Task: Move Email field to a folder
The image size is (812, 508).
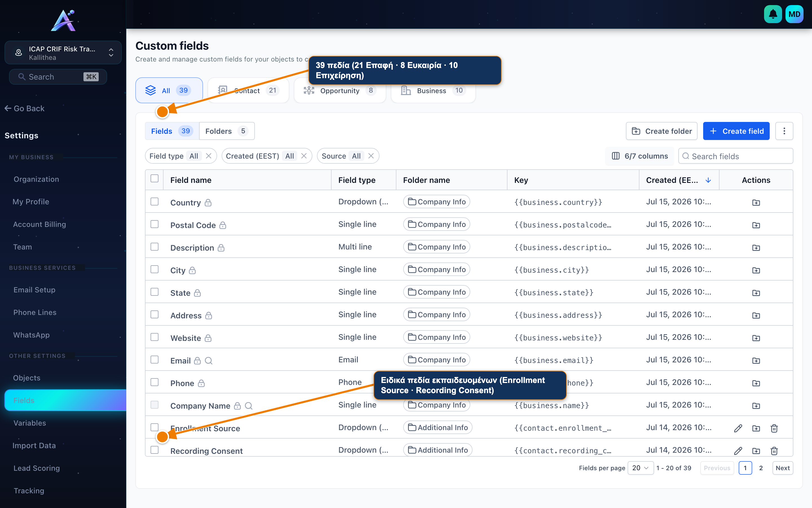Action: [x=756, y=360]
